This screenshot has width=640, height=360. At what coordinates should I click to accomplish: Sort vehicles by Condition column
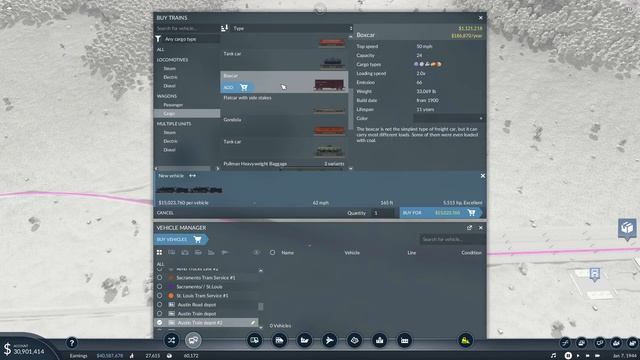click(471, 253)
